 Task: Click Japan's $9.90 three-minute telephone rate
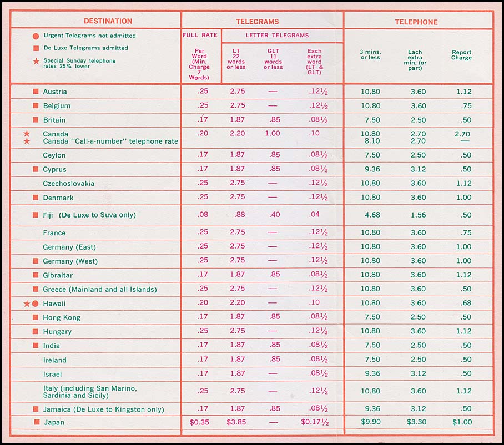(x=370, y=422)
